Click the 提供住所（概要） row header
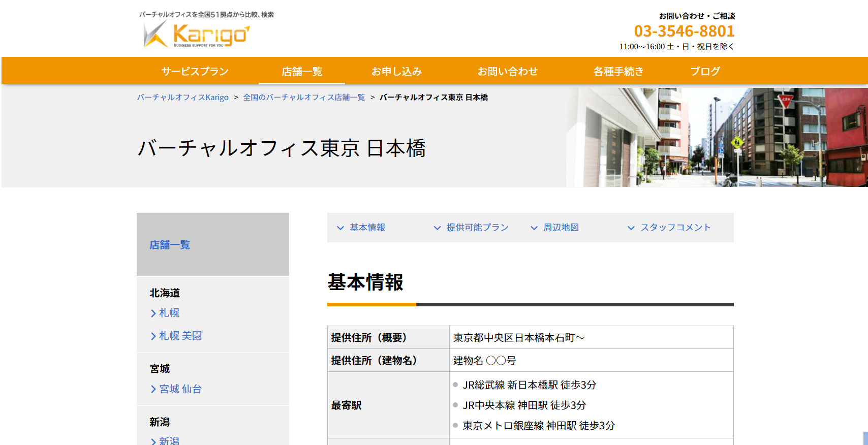The image size is (868, 445). [x=388, y=337]
